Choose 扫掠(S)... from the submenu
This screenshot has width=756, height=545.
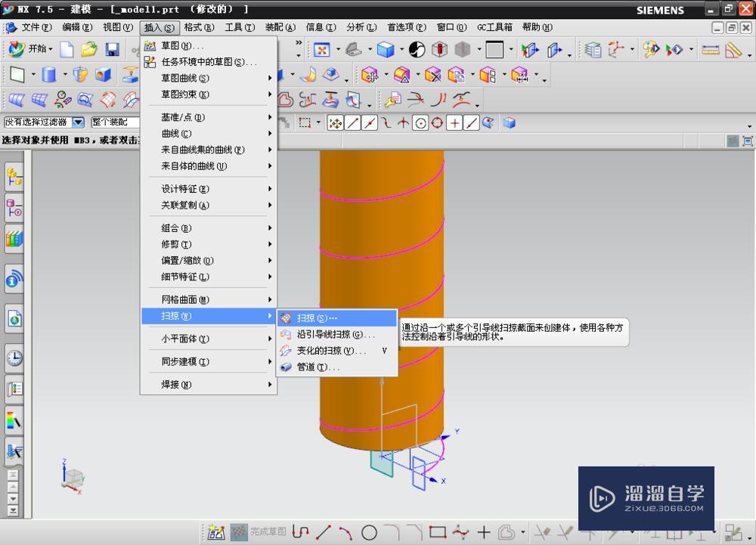(337, 318)
